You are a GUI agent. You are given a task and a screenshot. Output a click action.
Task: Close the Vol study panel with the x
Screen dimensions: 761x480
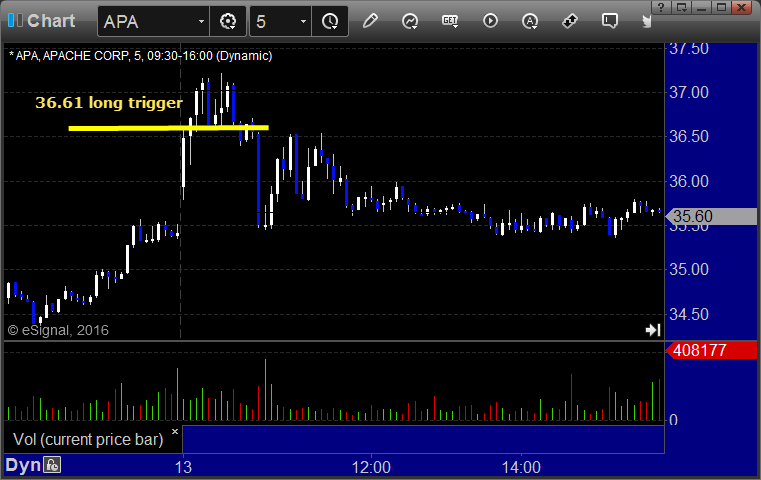(x=175, y=431)
